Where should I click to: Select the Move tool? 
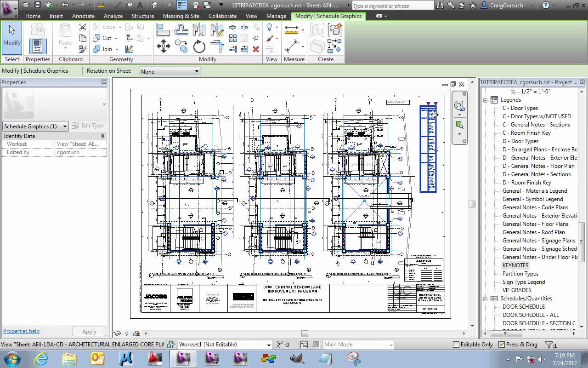163,46
